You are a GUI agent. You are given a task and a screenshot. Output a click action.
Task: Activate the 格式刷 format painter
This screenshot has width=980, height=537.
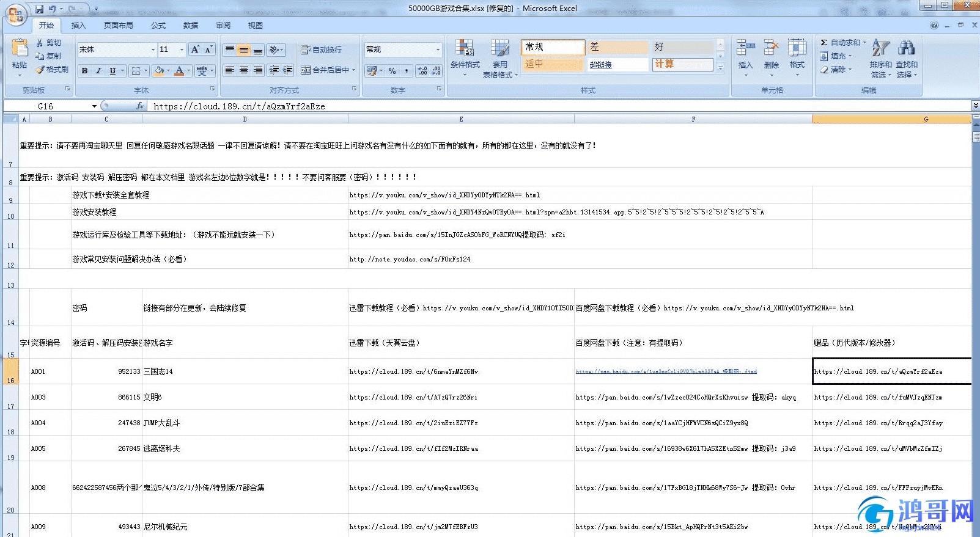pos(52,69)
